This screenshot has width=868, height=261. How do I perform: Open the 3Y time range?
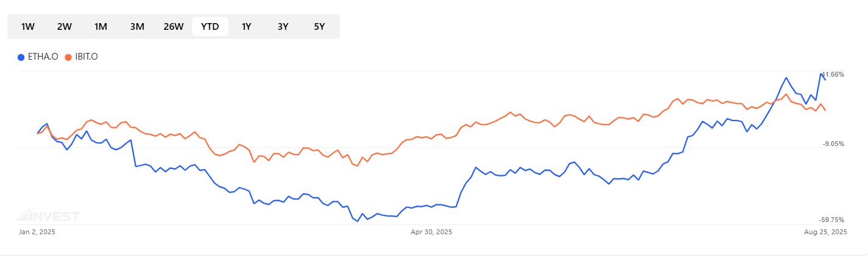[283, 27]
